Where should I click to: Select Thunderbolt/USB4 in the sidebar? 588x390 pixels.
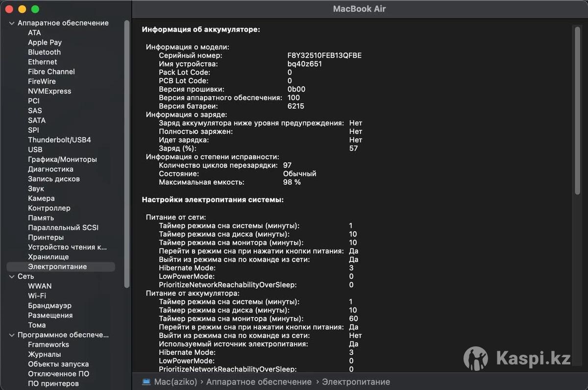click(59, 140)
